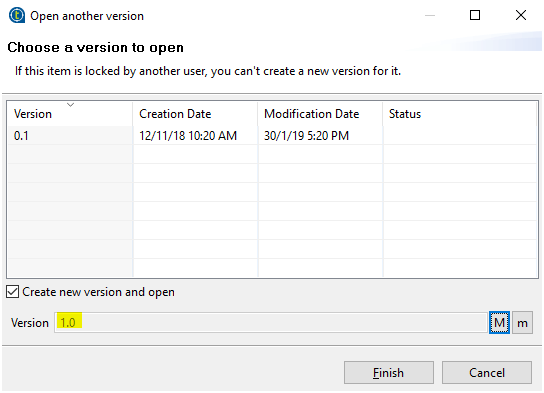Select the 30/1/19 5:20 PM modification cell
Image resolution: width=544 pixels, height=393 pixels.
(321, 135)
